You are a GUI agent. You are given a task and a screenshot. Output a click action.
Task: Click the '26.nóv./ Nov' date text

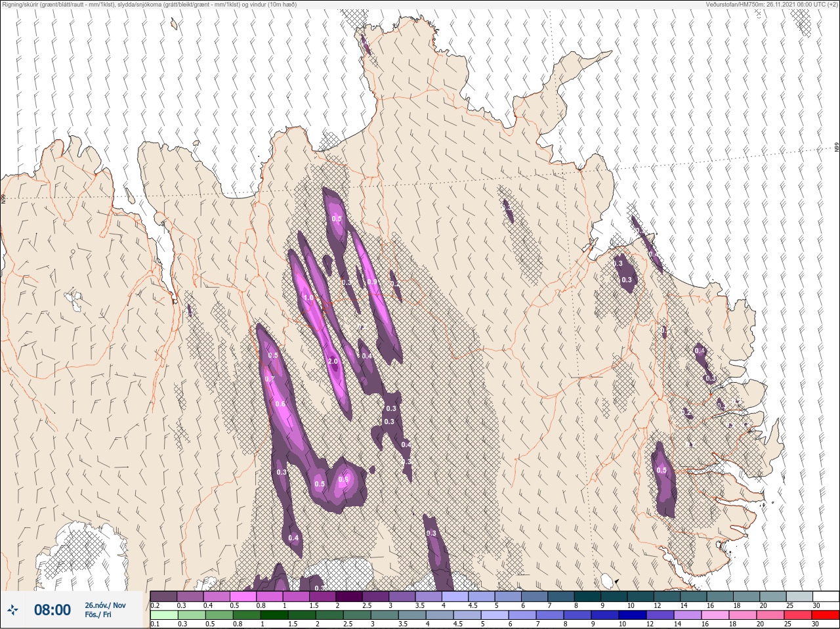105,605
